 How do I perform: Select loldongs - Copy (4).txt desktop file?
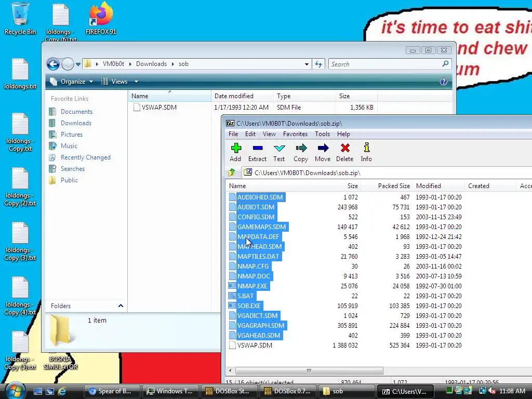(20, 296)
